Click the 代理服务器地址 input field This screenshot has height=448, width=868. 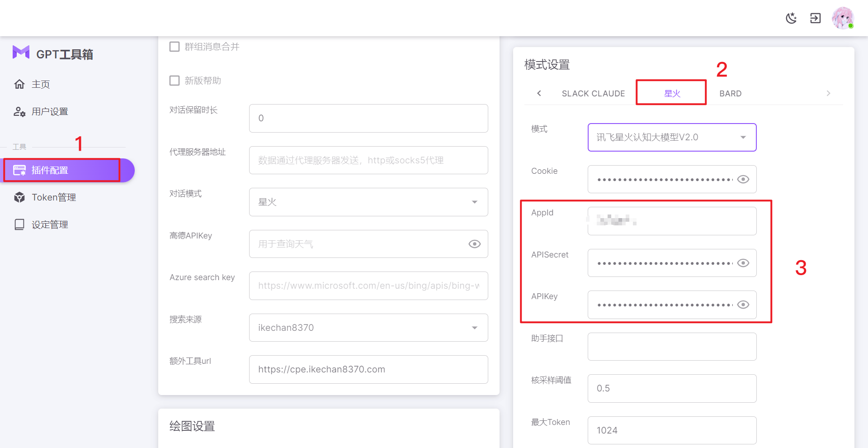click(x=368, y=160)
